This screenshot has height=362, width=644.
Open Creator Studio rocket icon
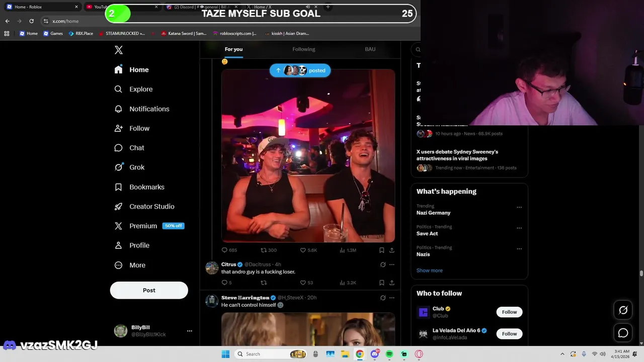click(118, 207)
